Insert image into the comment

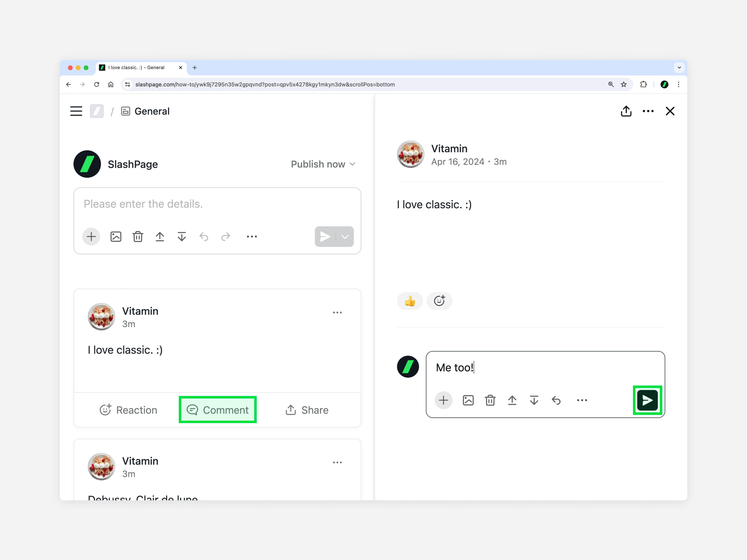click(468, 400)
